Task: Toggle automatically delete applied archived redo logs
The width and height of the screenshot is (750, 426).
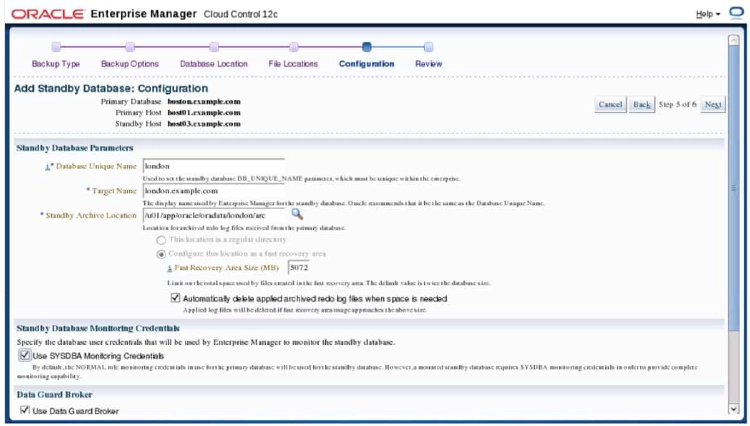Action: point(176,298)
